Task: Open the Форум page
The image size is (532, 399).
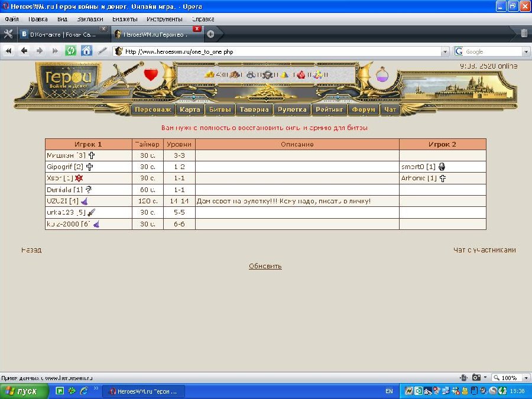Action: tap(364, 109)
